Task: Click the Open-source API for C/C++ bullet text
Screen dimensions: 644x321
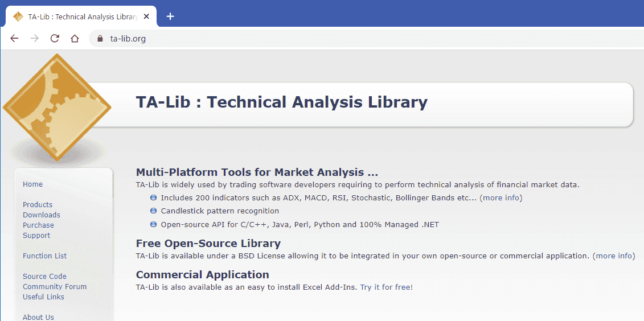Action: [x=300, y=225]
